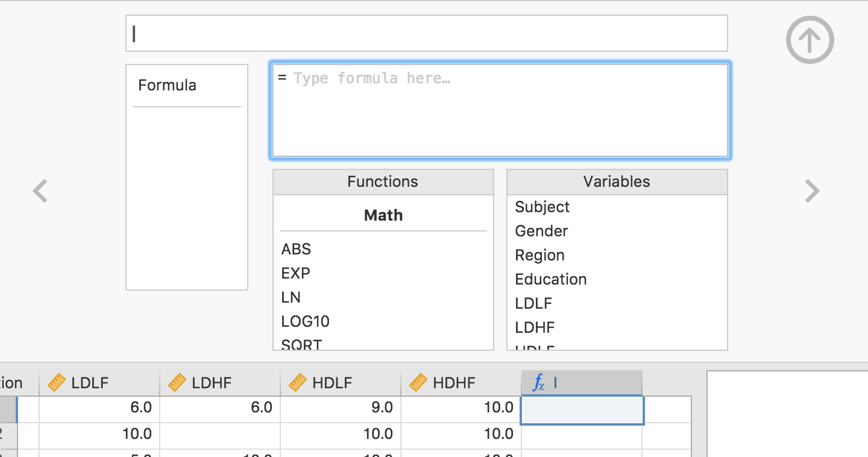This screenshot has height=457, width=868.
Task: Click HDLF cell with value 9.0
Action: [341, 409]
